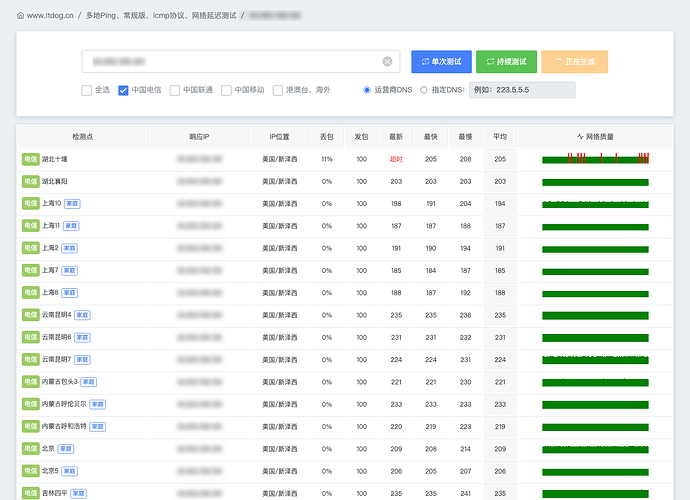Viewport: 690px width, 500px height.
Task: Uncheck the 中国电信 checkbox
Action: (x=123, y=90)
